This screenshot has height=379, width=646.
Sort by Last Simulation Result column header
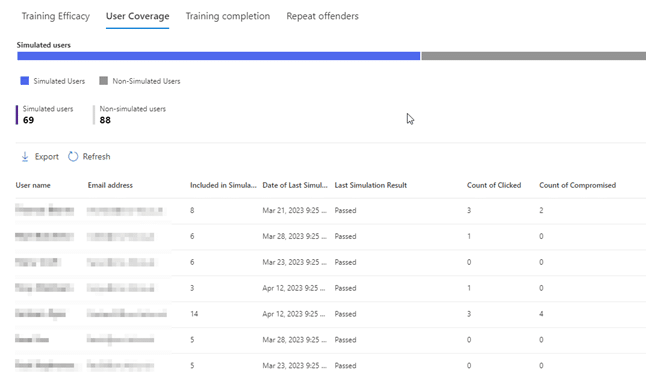coord(371,185)
